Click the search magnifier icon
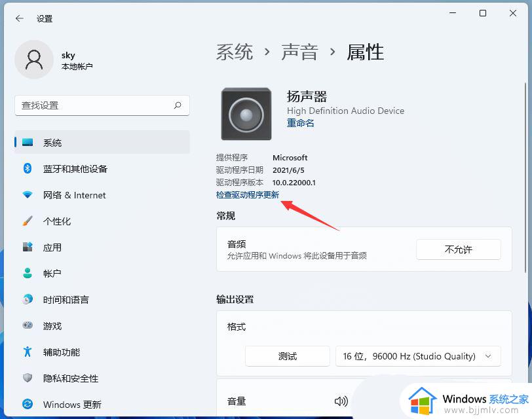The height and width of the screenshot is (419, 532). tap(178, 105)
